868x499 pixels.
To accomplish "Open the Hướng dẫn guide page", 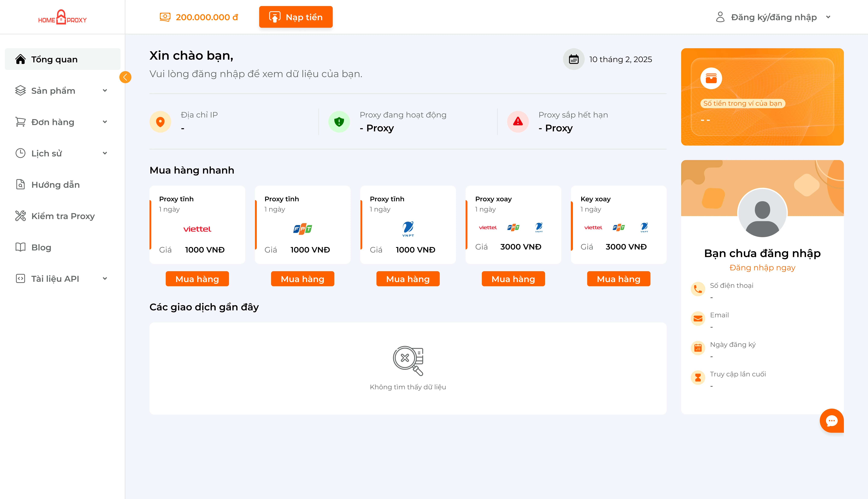I will [55, 185].
